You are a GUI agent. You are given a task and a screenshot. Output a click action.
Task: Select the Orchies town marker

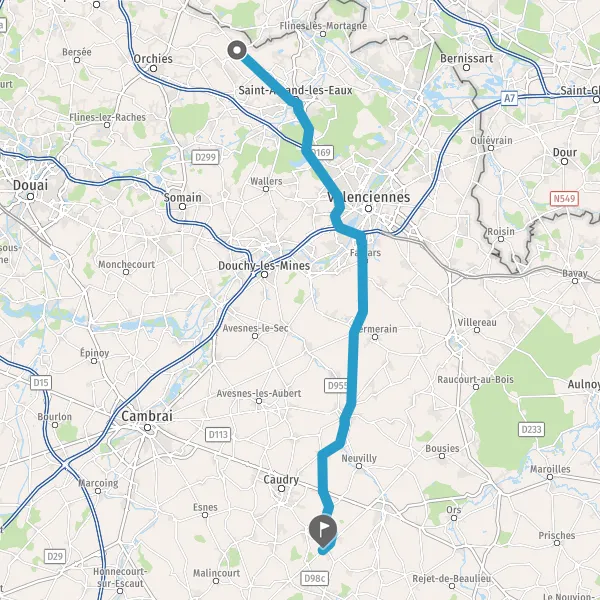click(x=153, y=69)
